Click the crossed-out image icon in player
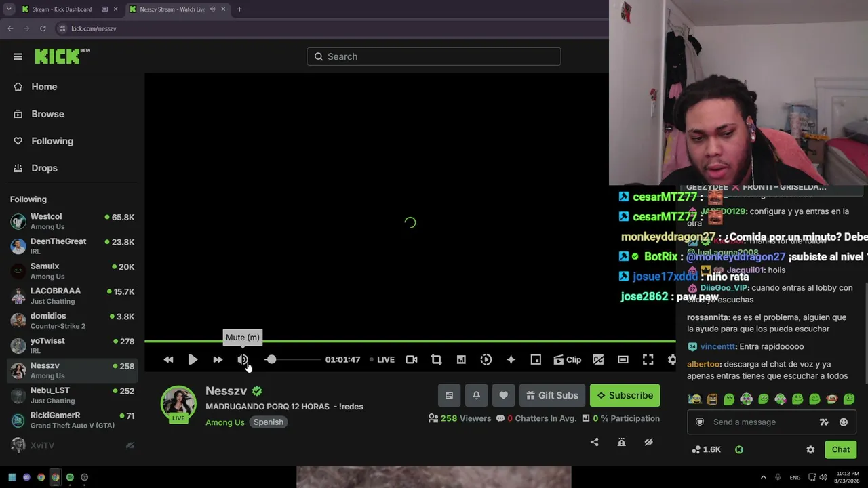Screen dimensions: 868x488 (598, 359)
